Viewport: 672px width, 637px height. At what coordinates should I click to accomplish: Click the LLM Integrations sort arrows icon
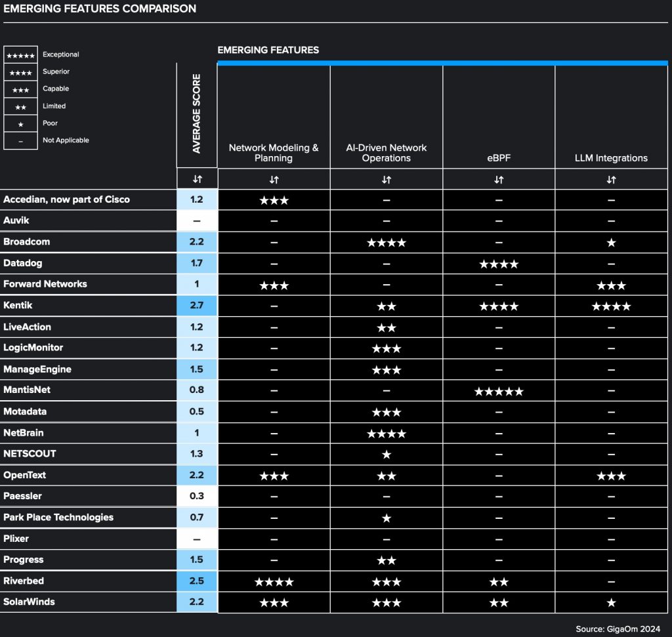(x=611, y=178)
